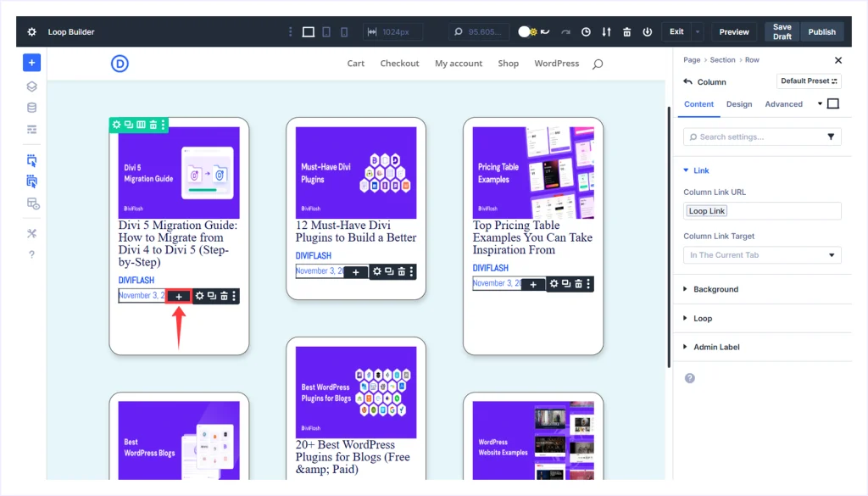
Task: Open the history clock icon
Action: click(x=586, y=32)
